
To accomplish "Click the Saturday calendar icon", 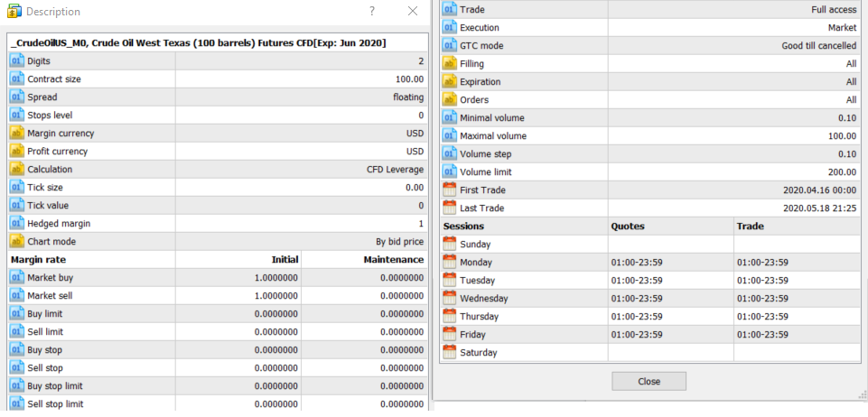I will [450, 353].
